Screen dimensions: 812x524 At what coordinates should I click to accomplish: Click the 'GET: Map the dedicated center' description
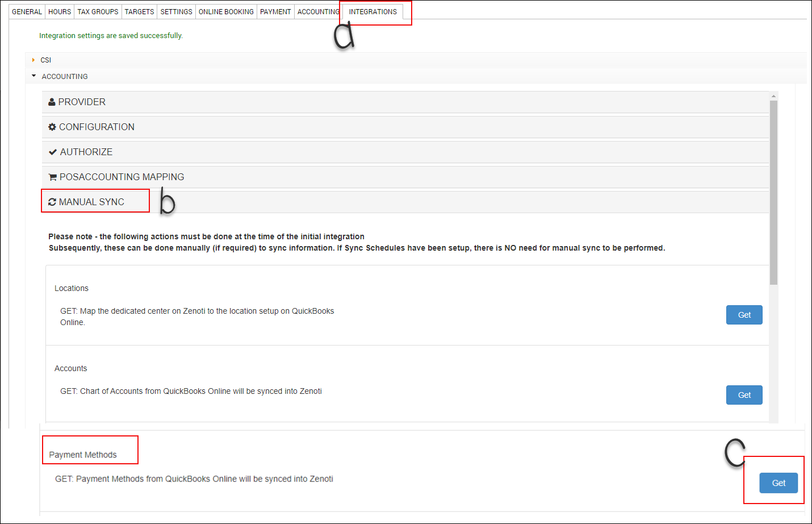(197, 317)
